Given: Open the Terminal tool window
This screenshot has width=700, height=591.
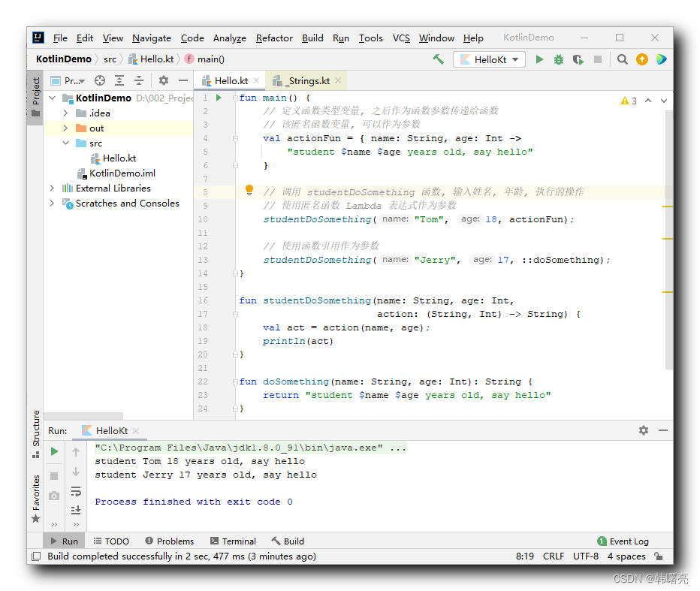Looking at the screenshot, I should point(233,541).
